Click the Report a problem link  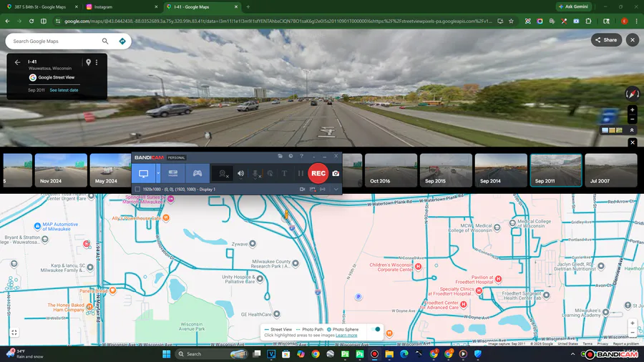tap(625, 343)
